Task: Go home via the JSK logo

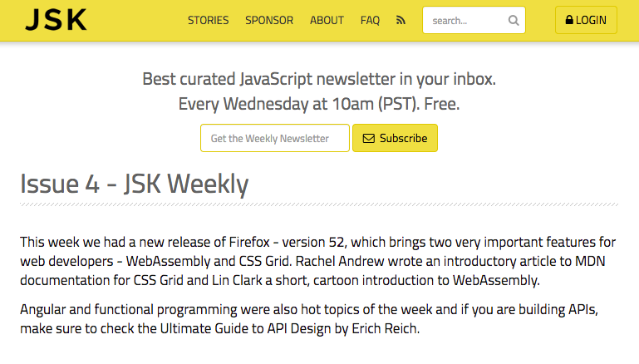Action: click(x=56, y=20)
